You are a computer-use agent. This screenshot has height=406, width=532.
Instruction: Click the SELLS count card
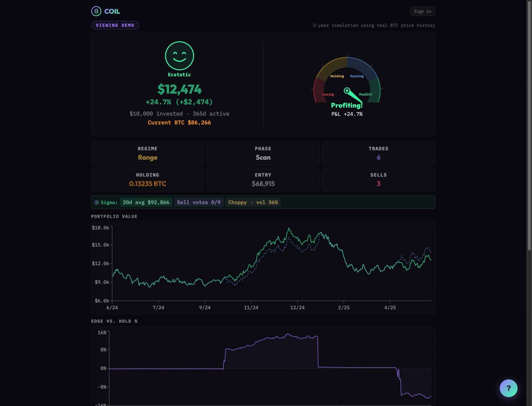click(x=378, y=179)
